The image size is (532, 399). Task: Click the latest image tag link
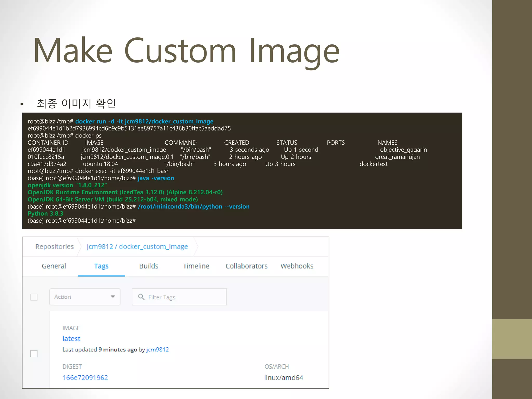coord(71,338)
